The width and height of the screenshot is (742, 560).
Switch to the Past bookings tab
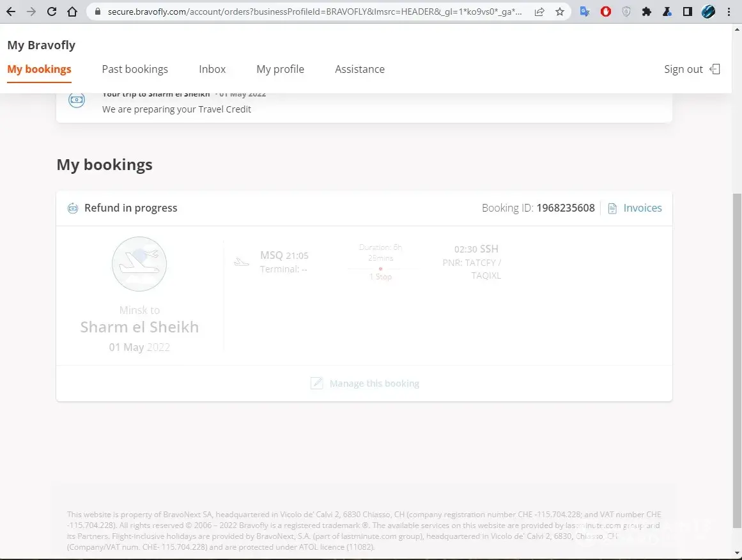[135, 69]
